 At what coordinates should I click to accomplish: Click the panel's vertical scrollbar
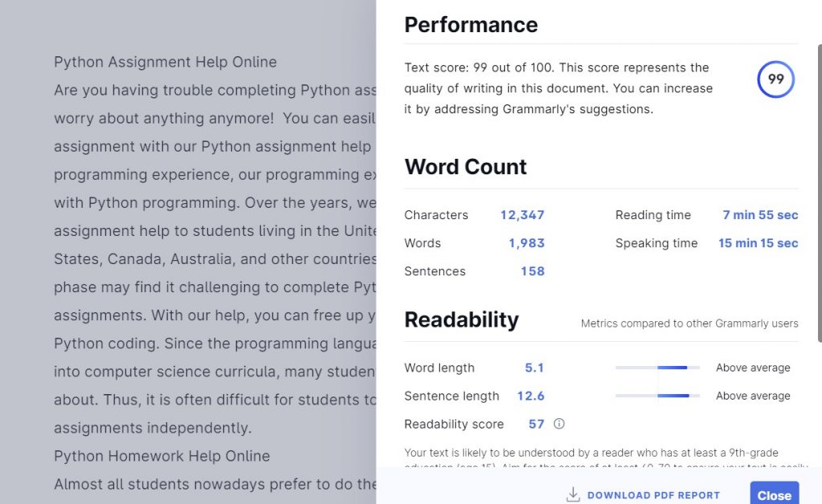tap(818, 193)
